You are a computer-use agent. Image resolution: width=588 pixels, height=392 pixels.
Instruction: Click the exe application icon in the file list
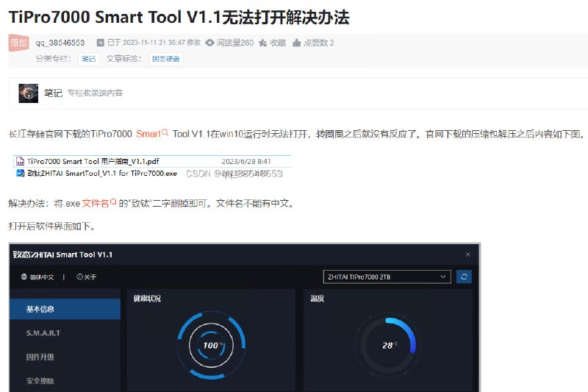(x=21, y=174)
